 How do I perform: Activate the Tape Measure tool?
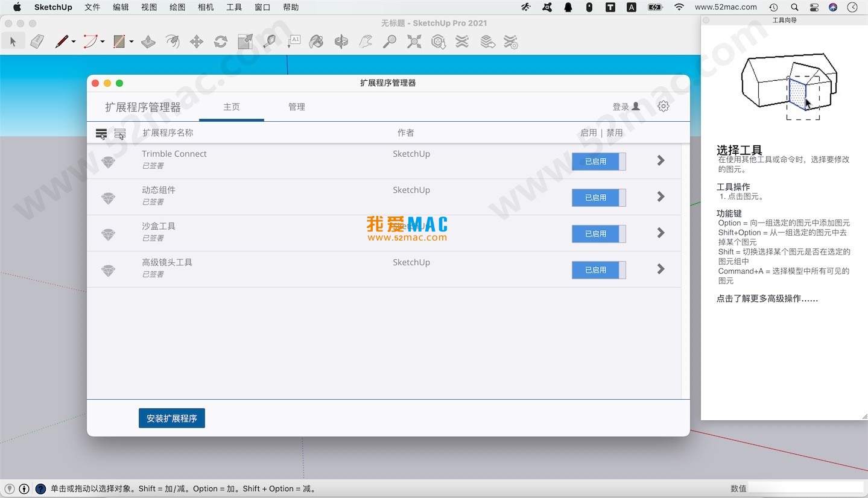point(270,42)
